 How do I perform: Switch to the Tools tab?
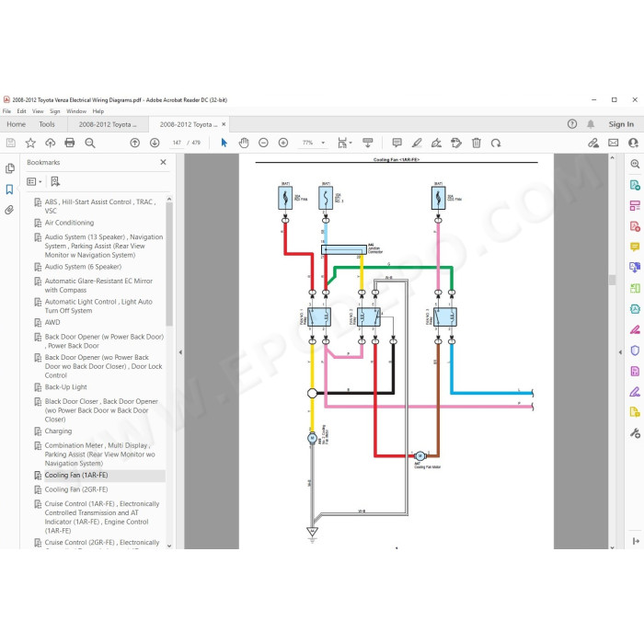point(47,124)
